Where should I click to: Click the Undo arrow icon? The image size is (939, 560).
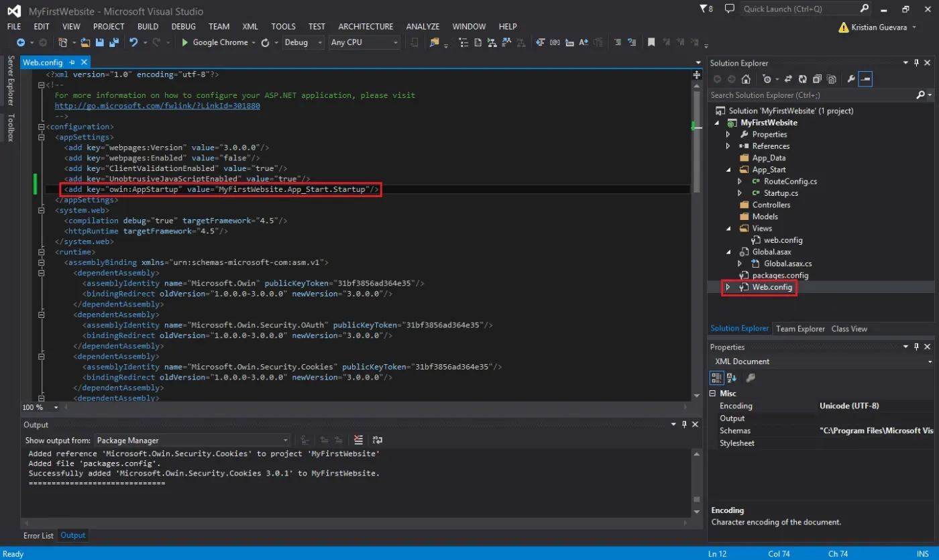tap(134, 42)
